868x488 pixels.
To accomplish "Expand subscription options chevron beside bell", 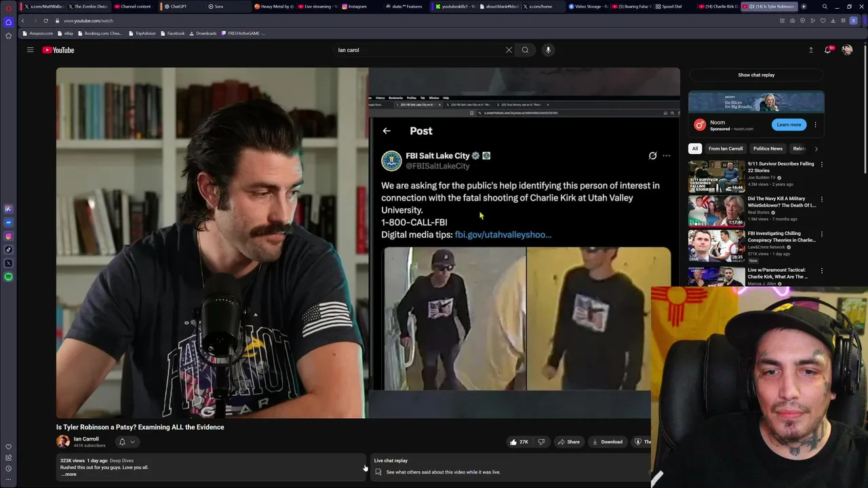I will point(132,442).
